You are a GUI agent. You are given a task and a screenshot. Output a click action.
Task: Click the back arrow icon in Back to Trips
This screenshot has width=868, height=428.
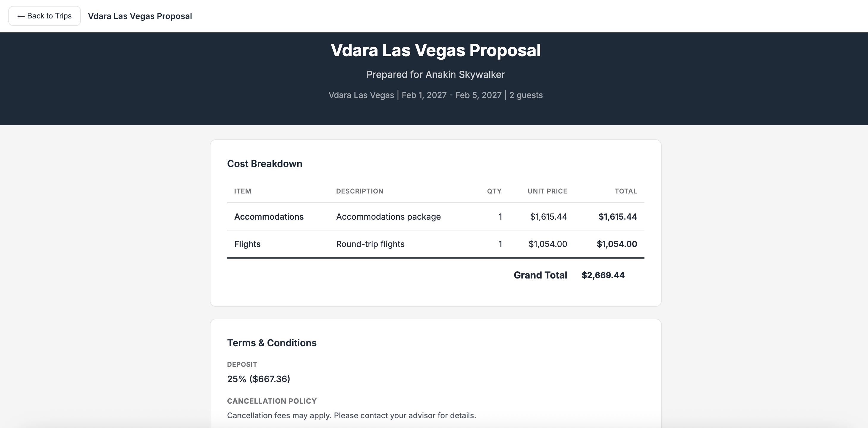click(21, 15)
